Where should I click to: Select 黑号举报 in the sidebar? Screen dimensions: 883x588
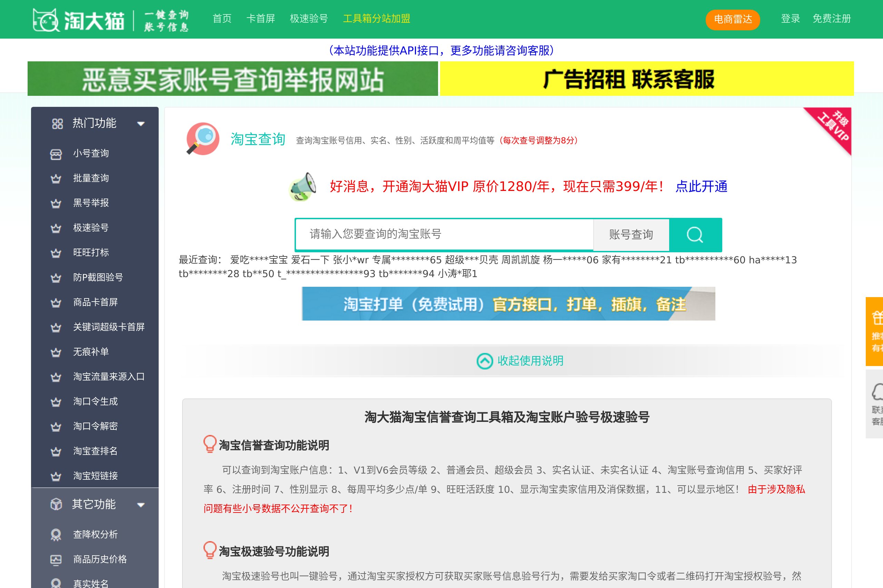tap(91, 203)
